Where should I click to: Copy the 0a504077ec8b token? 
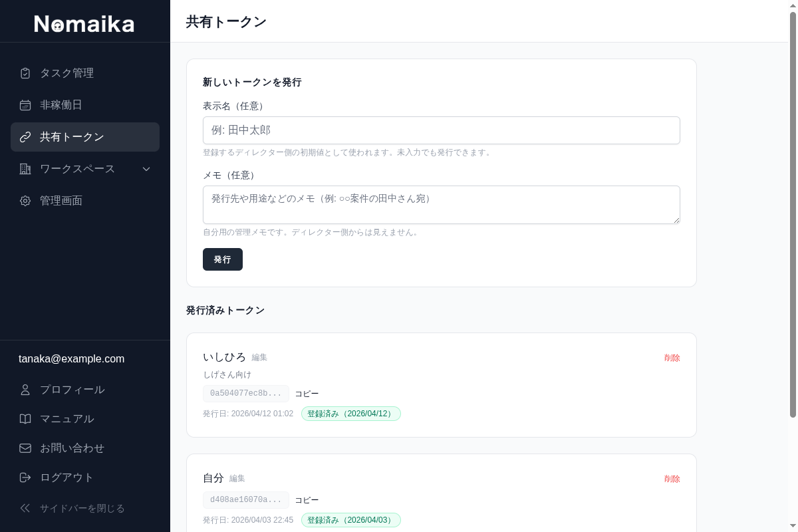(307, 394)
